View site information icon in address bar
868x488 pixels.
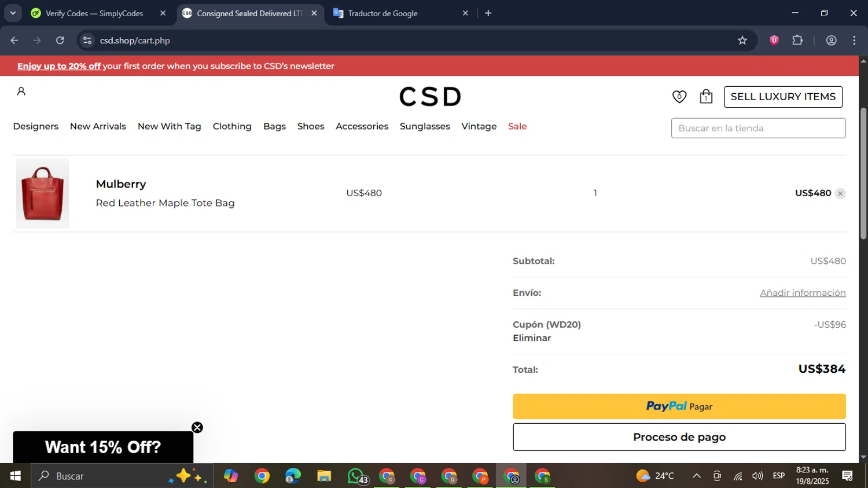[87, 41]
